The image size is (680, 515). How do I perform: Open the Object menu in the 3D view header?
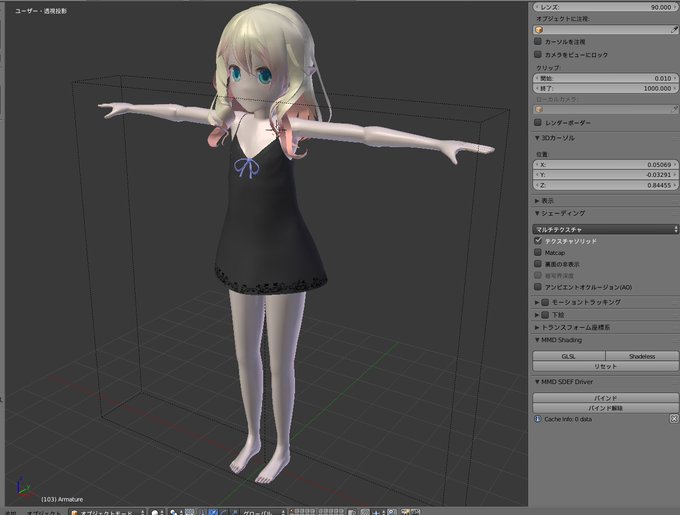click(x=43, y=513)
